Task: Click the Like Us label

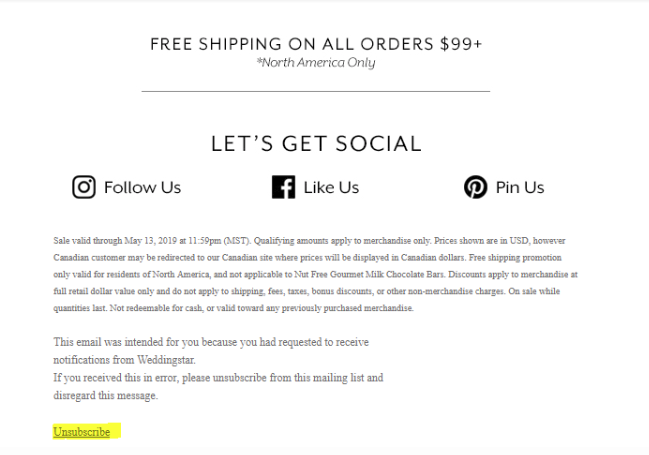Action: pyautogui.click(x=331, y=188)
